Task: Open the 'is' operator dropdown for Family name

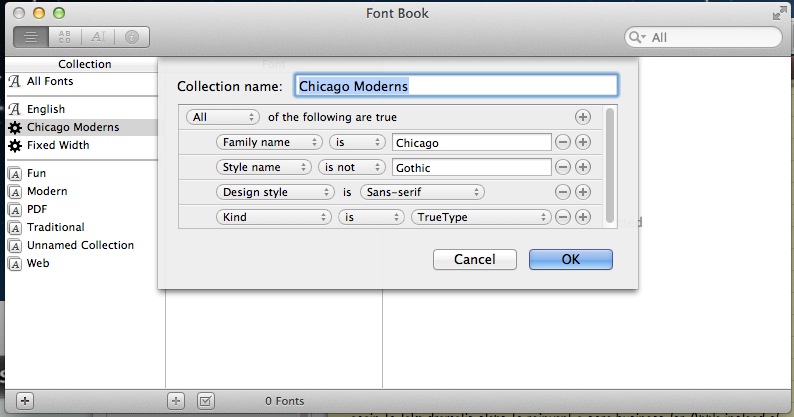Action: 358,142
